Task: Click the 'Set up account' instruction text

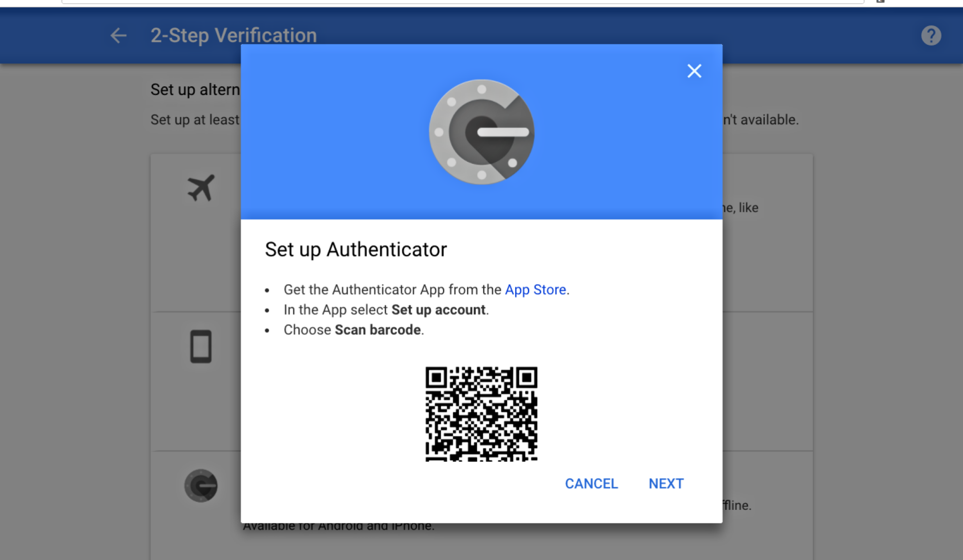Action: point(438,310)
